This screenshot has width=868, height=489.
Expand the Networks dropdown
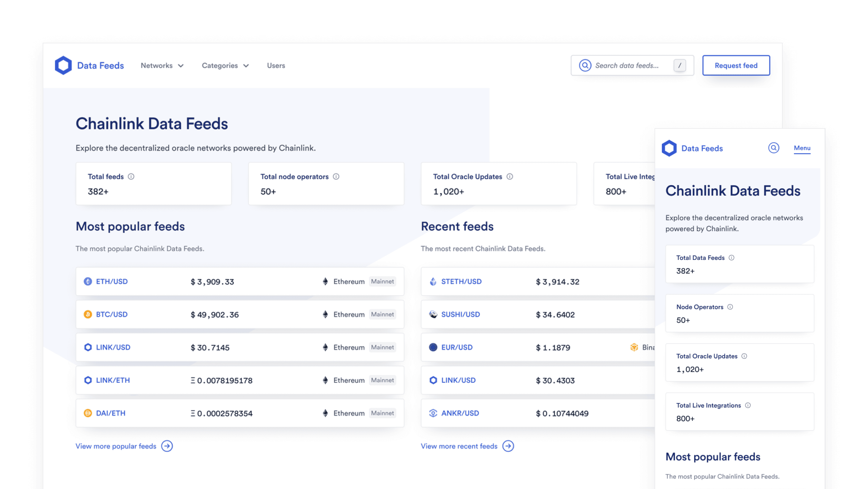pyautogui.click(x=162, y=65)
